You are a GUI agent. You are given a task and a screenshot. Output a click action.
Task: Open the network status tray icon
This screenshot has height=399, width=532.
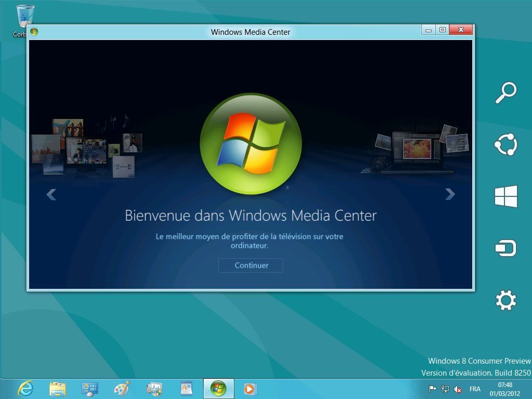pos(445,389)
